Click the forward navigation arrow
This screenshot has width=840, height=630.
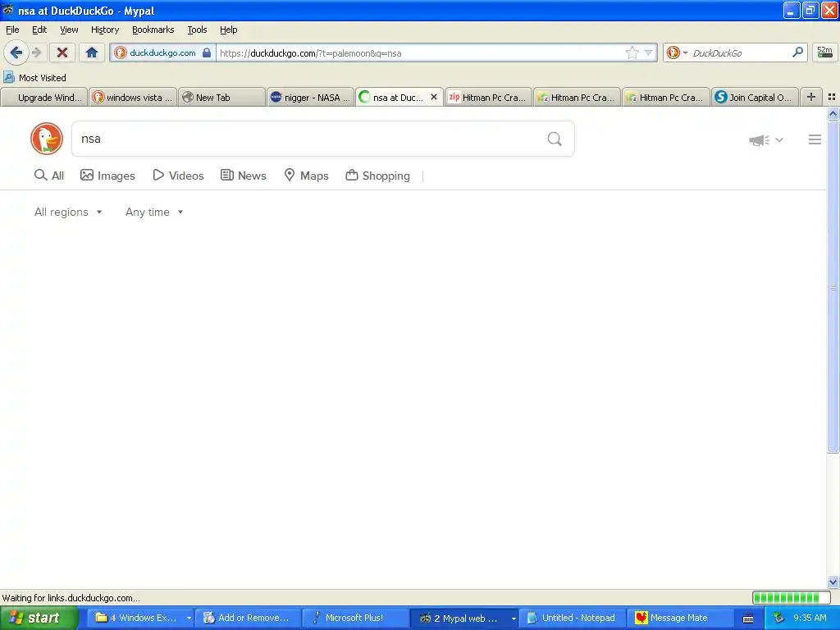point(37,52)
